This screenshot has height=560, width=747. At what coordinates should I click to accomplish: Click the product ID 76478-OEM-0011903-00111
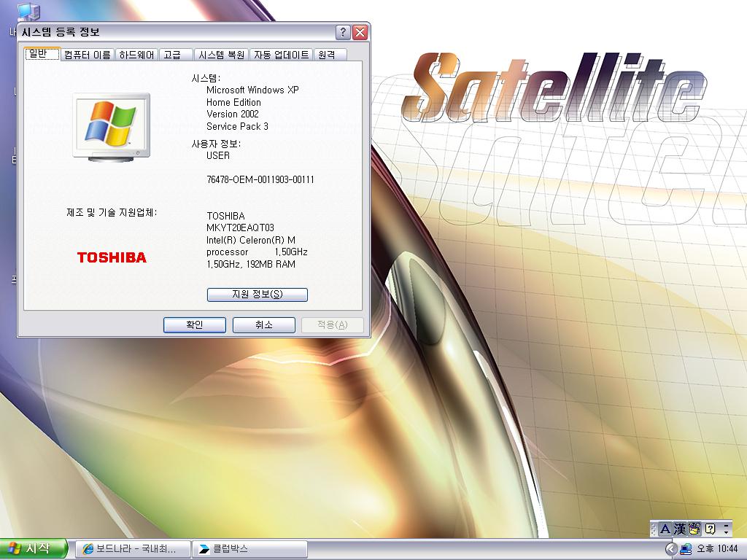260,179
